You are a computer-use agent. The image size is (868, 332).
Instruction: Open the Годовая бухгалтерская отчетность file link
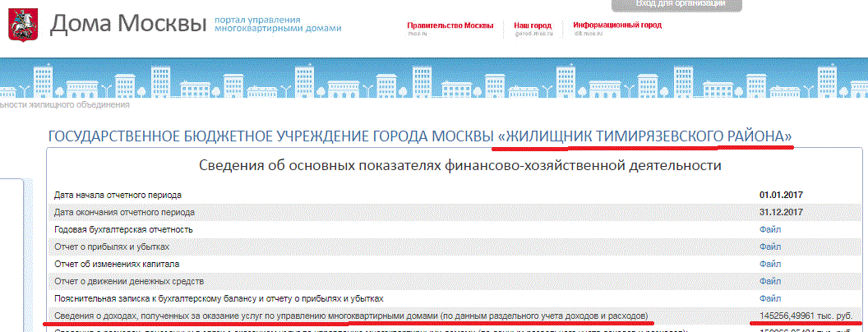click(770, 229)
